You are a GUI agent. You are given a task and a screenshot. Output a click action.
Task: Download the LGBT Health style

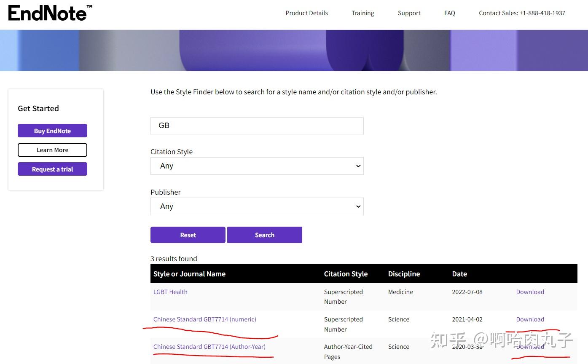(x=530, y=292)
